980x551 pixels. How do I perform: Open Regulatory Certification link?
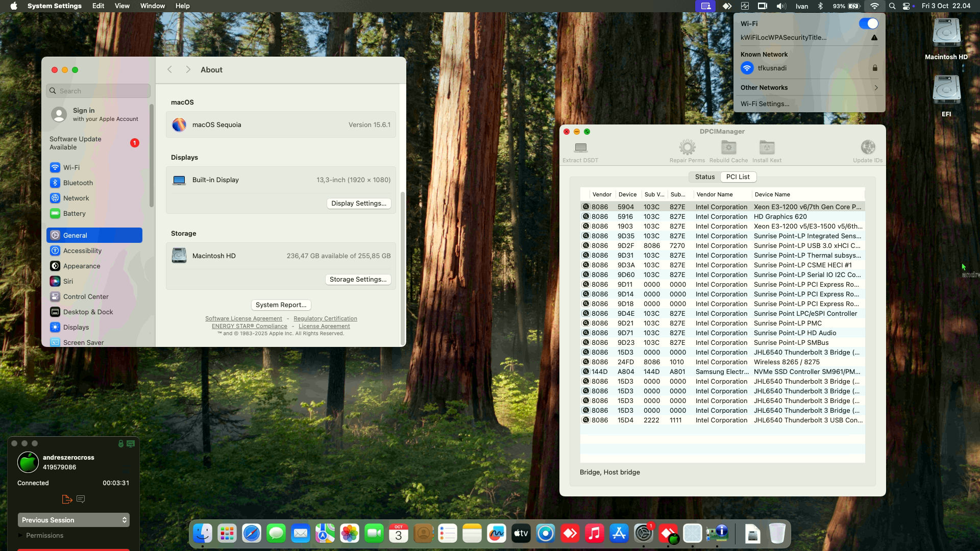pos(325,318)
